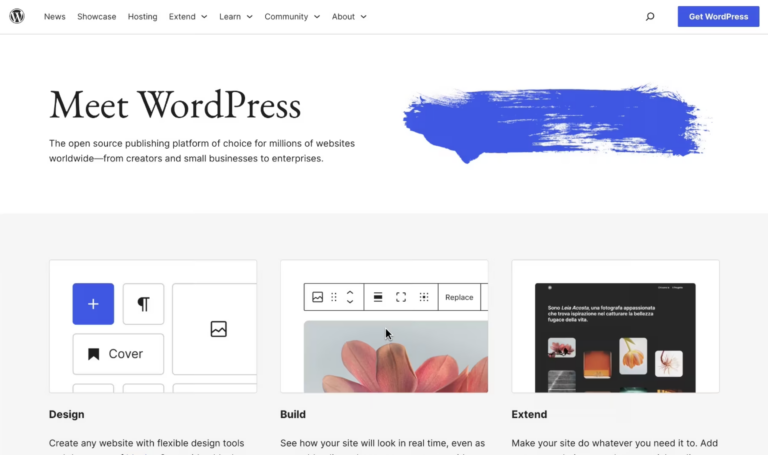Click the image icon in Build toolbar

pos(317,297)
